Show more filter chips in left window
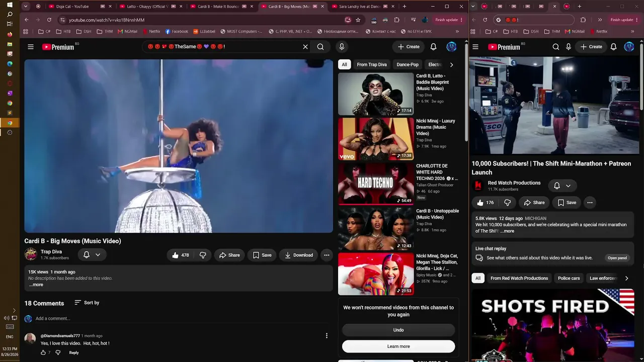 click(451, 64)
